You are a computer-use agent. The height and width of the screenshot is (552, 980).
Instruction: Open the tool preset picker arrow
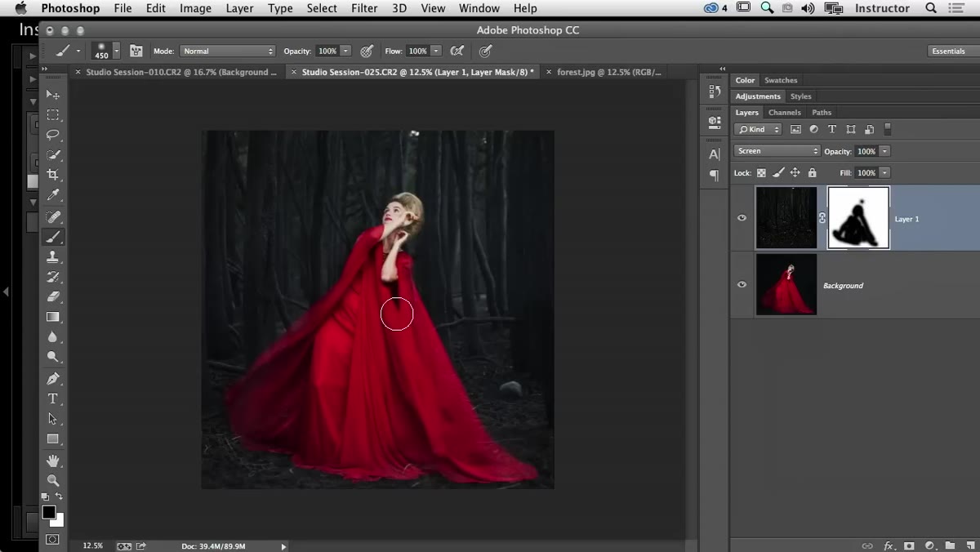pyautogui.click(x=78, y=51)
